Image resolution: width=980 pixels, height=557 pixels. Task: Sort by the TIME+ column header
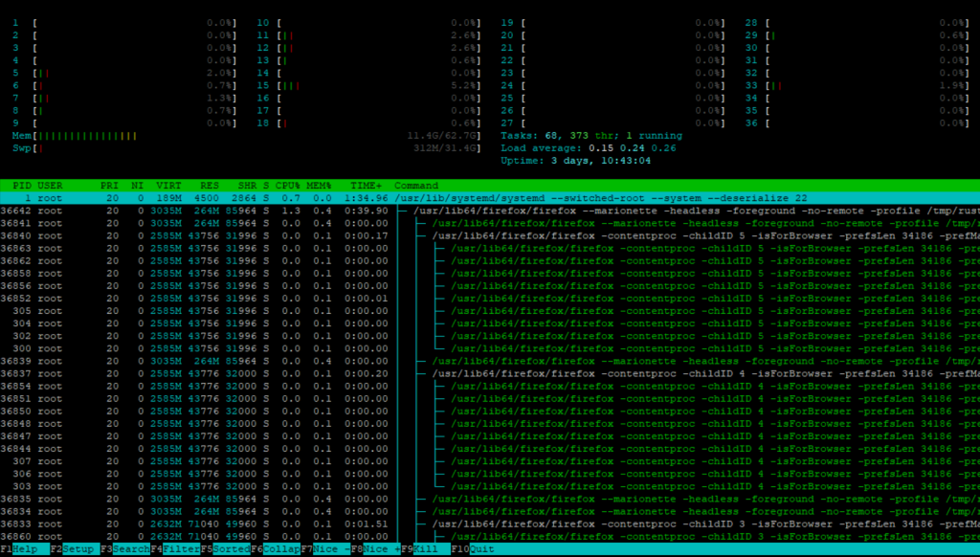coord(367,186)
